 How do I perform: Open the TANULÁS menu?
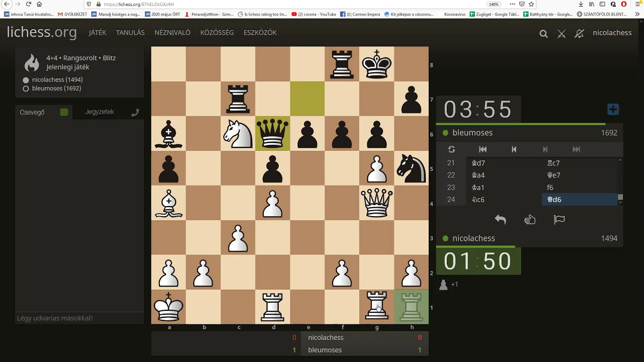click(x=130, y=33)
